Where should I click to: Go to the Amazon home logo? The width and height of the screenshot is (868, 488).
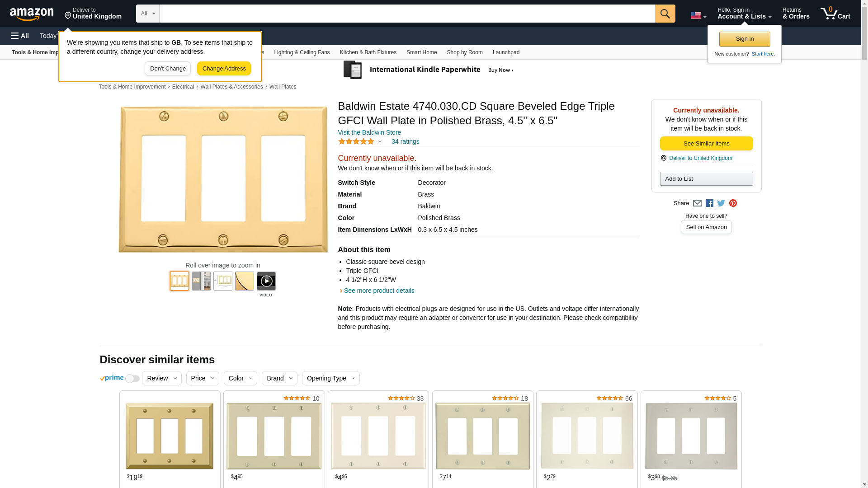tap(32, 14)
